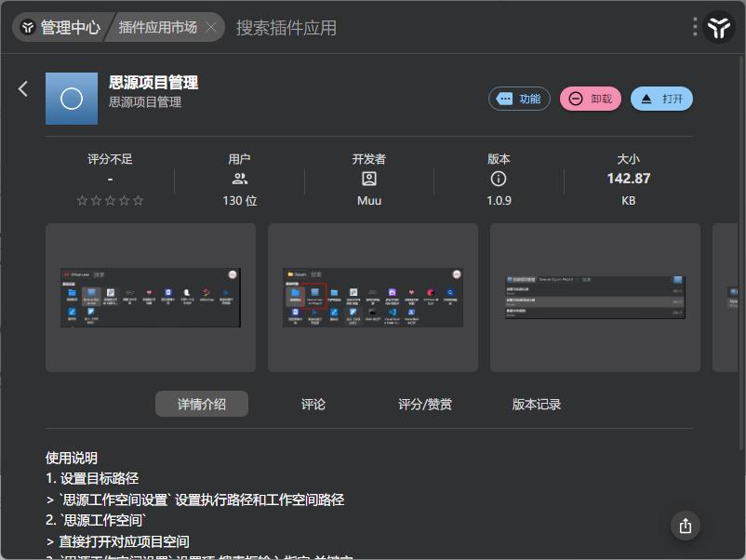Click the developer name Muu

point(369,201)
